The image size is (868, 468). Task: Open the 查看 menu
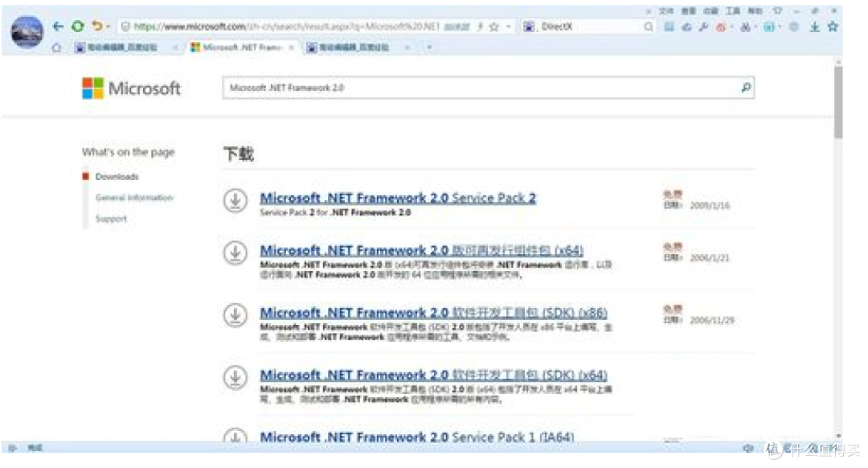(689, 10)
